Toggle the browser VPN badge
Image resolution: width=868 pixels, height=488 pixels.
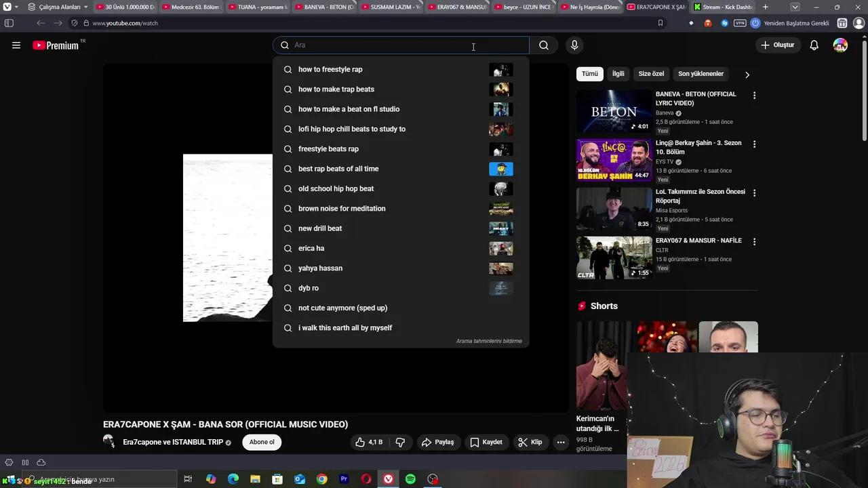740,23
